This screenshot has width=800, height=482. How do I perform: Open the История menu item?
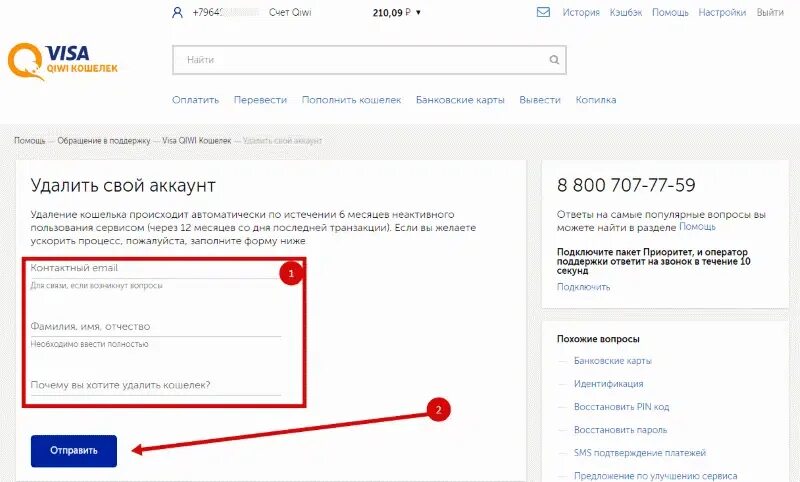tap(581, 12)
